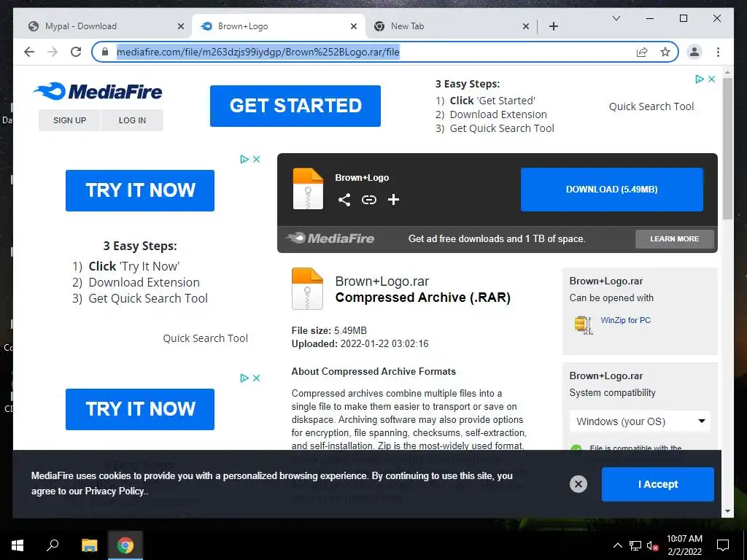Viewport: 747px width, 560px height.
Task: Click the browser forward arrow
Action: click(x=53, y=52)
